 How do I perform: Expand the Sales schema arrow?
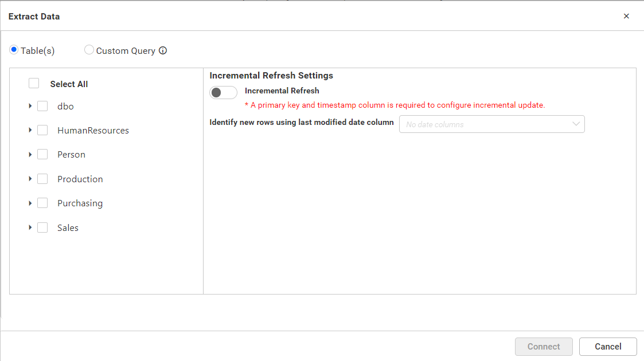tap(30, 227)
